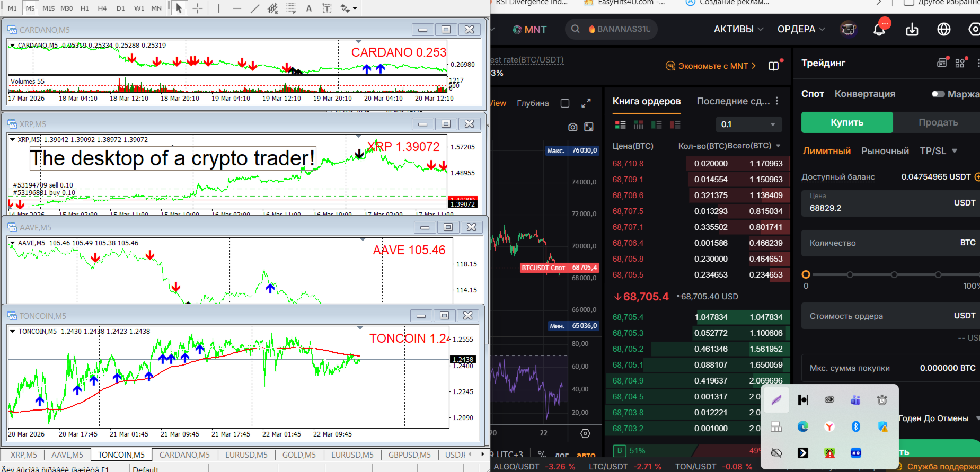
Task: Switch chart timeframe to M15
Action: click(48, 8)
